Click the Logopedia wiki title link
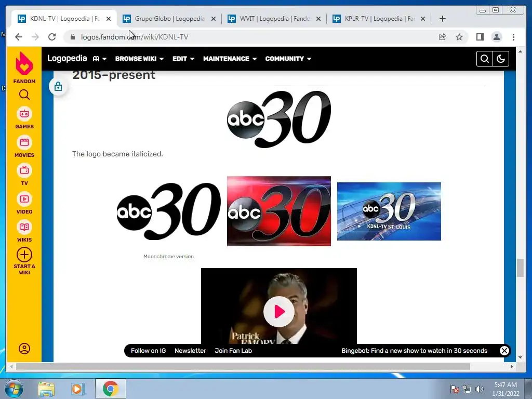Viewport: 532px width, 399px height. coord(67,58)
